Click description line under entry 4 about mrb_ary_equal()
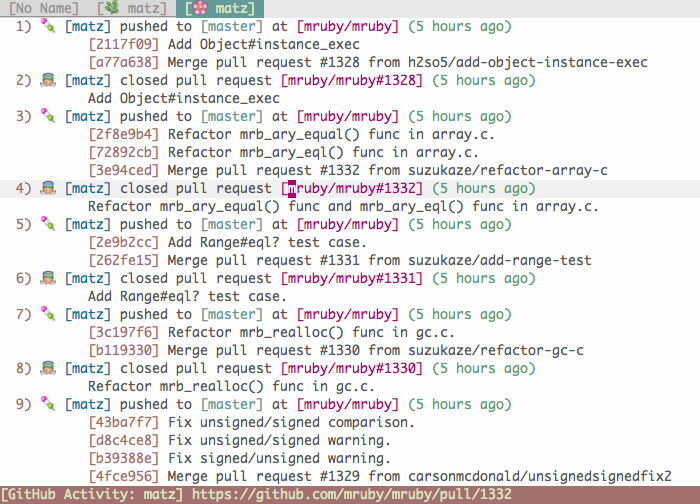 [343, 206]
